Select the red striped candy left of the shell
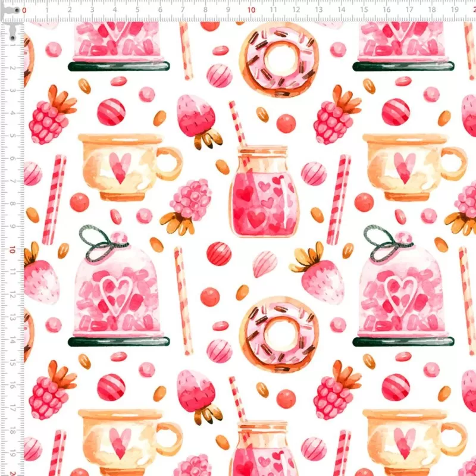This screenshot has height=476, width=476. tap(219, 253)
